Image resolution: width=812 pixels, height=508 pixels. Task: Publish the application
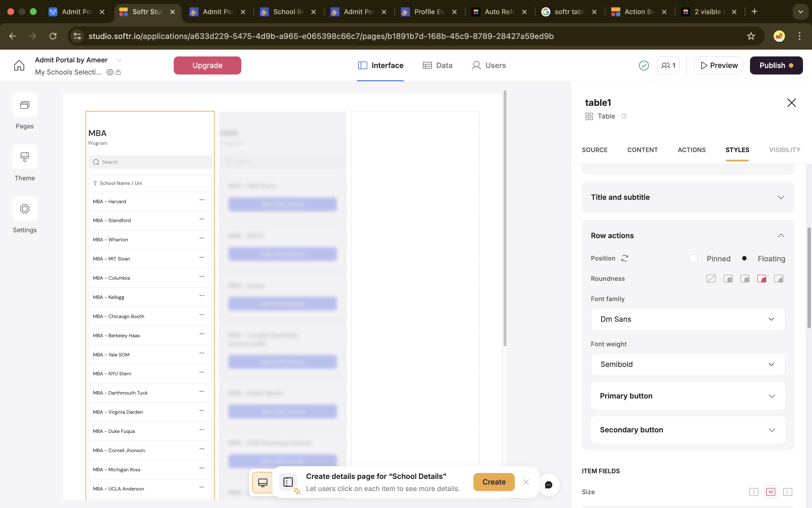(776, 65)
